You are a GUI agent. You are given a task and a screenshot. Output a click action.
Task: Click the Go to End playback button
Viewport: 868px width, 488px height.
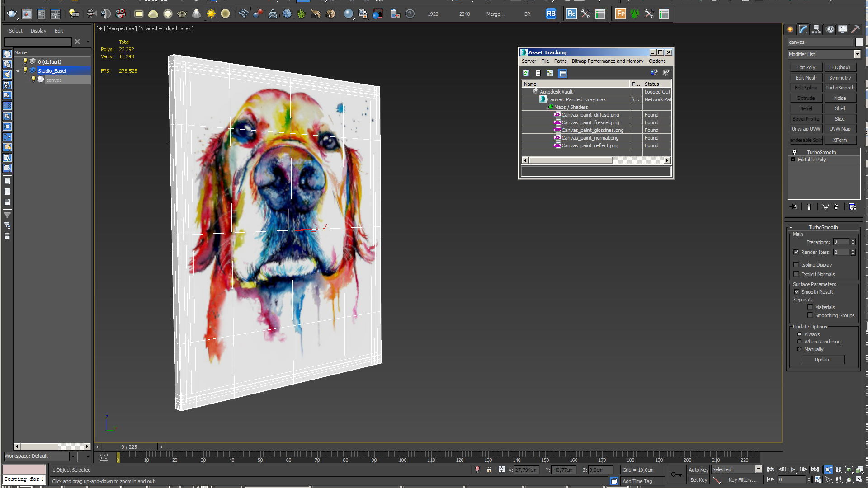pyautogui.click(x=815, y=470)
